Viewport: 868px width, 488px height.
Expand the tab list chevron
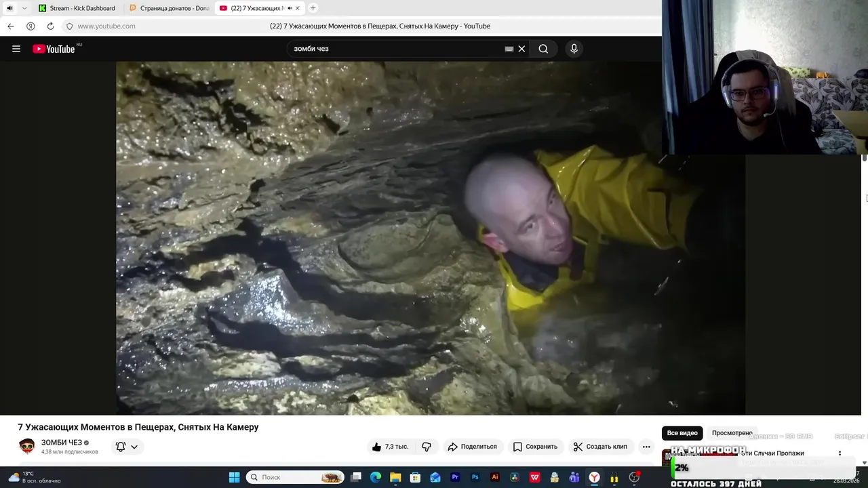(25, 8)
